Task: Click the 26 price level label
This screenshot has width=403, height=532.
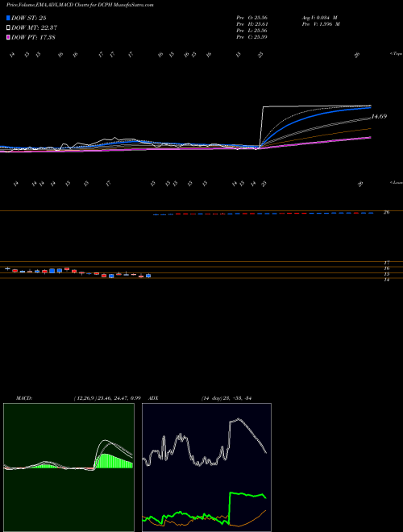Action: 386,212
